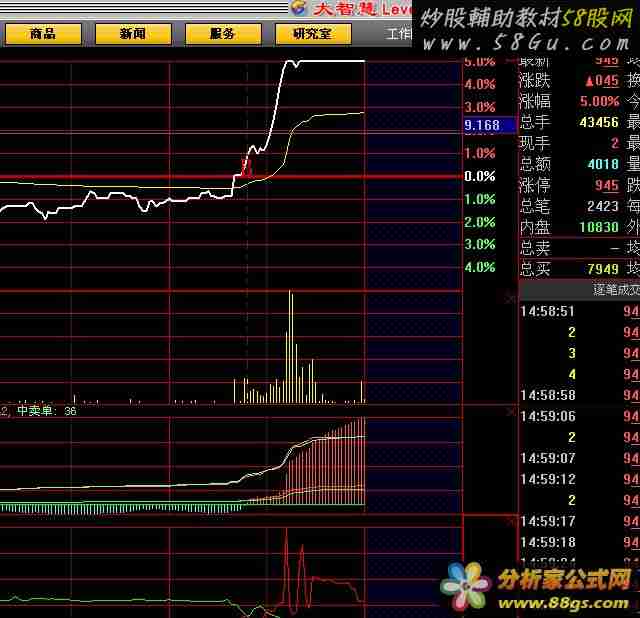Click the 14:58:58 trade row
This screenshot has height=618, width=640.
click(x=580, y=395)
